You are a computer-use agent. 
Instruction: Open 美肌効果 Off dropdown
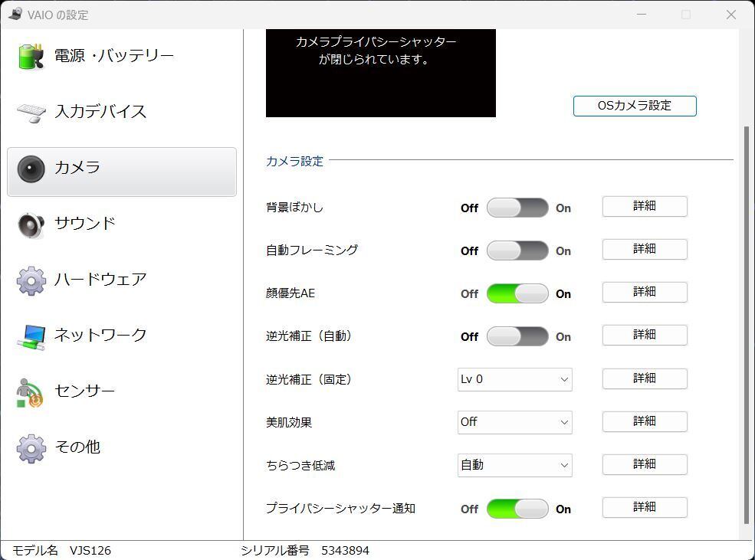click(x=515, y=422)
